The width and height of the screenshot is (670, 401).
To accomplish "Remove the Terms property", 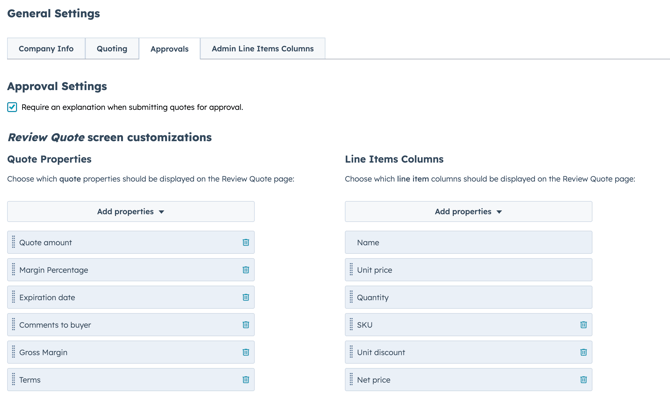I will [x=245, y=380].
